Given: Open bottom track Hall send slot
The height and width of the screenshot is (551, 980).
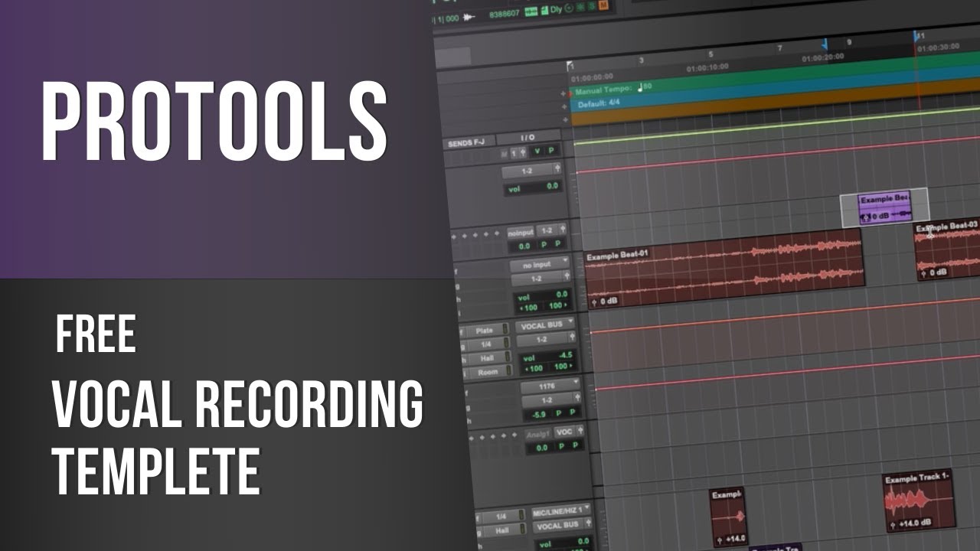Looking at the screenshot, I should [x=503, y=531].
